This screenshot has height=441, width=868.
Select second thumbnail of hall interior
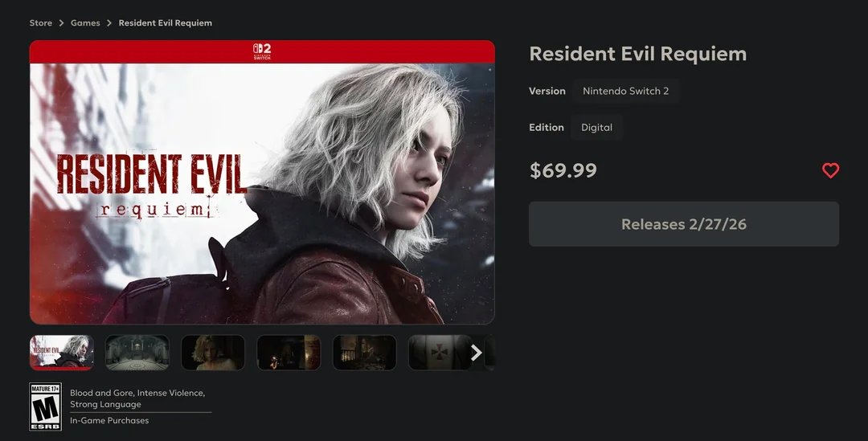coord(137,353)
